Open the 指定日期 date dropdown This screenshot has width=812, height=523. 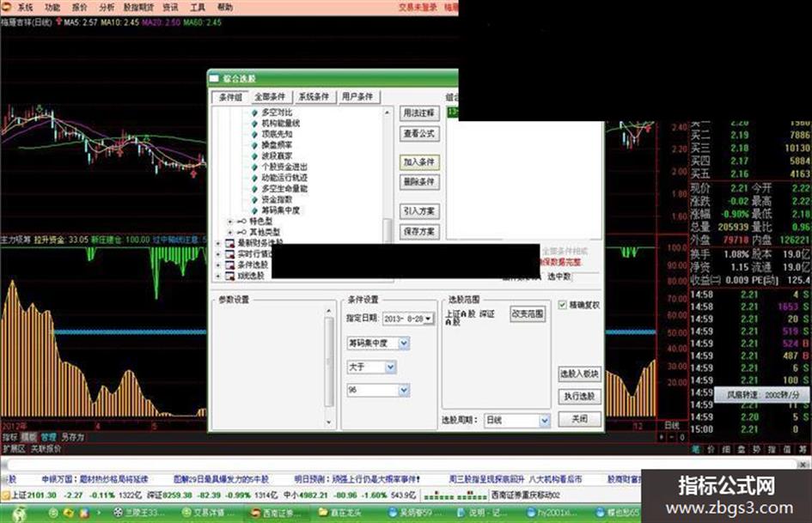click(428, 319)
